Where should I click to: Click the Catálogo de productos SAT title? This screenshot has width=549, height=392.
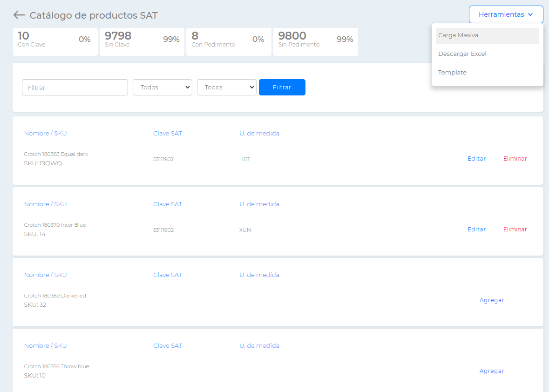coord(94,15)
